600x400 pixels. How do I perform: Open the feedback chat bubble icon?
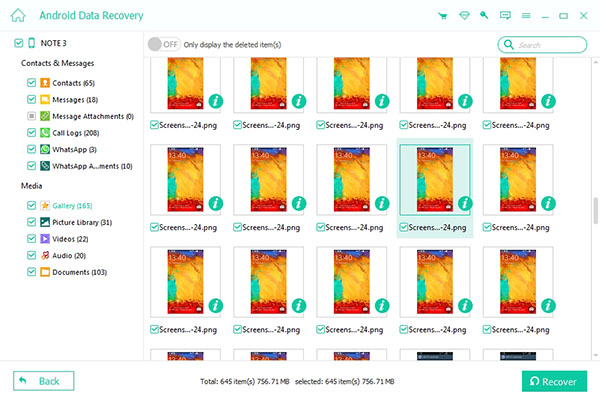pyautogui.click(x=505, y=16)
